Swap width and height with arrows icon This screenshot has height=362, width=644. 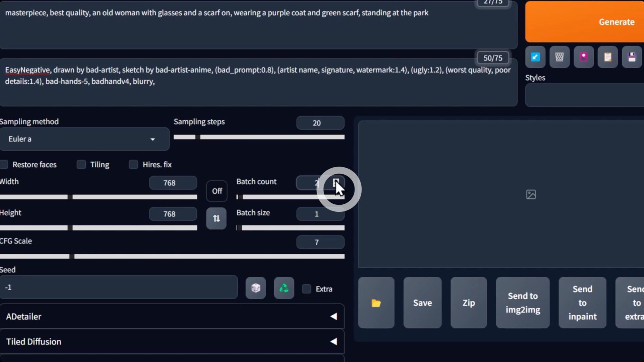(x=216, y=218)
